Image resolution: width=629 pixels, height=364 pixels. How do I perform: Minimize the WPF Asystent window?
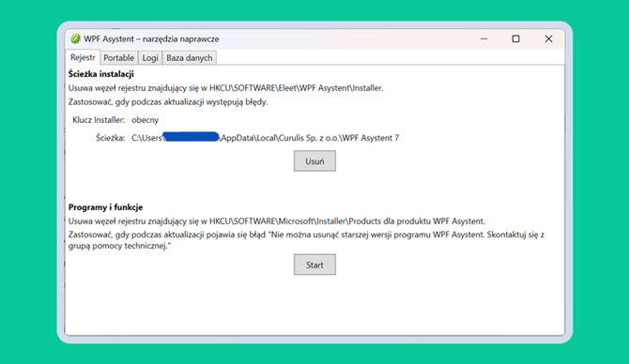(483, 38)
